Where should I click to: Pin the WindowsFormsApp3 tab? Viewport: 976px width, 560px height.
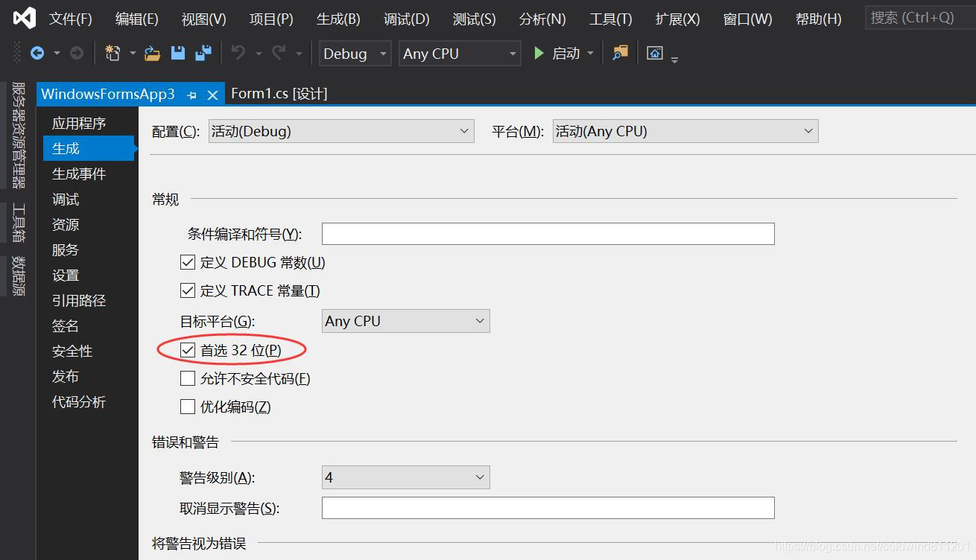pyautogui.click(x=191, y=95)
